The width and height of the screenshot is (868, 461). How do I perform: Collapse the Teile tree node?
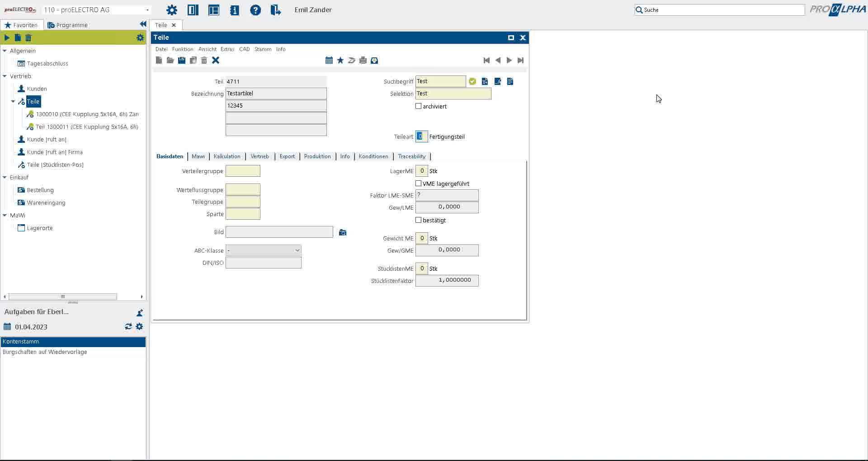pyautogui.click(x=13, y=101)
